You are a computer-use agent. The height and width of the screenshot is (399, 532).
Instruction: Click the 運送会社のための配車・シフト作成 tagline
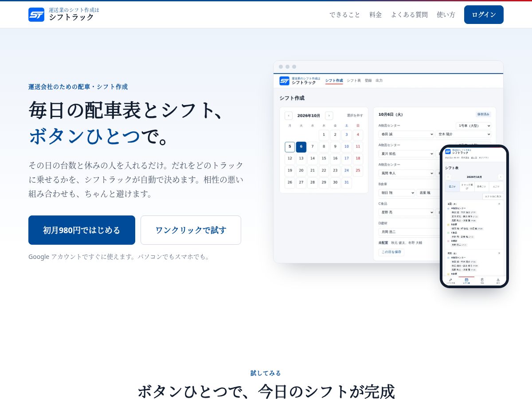click(78, 86)
